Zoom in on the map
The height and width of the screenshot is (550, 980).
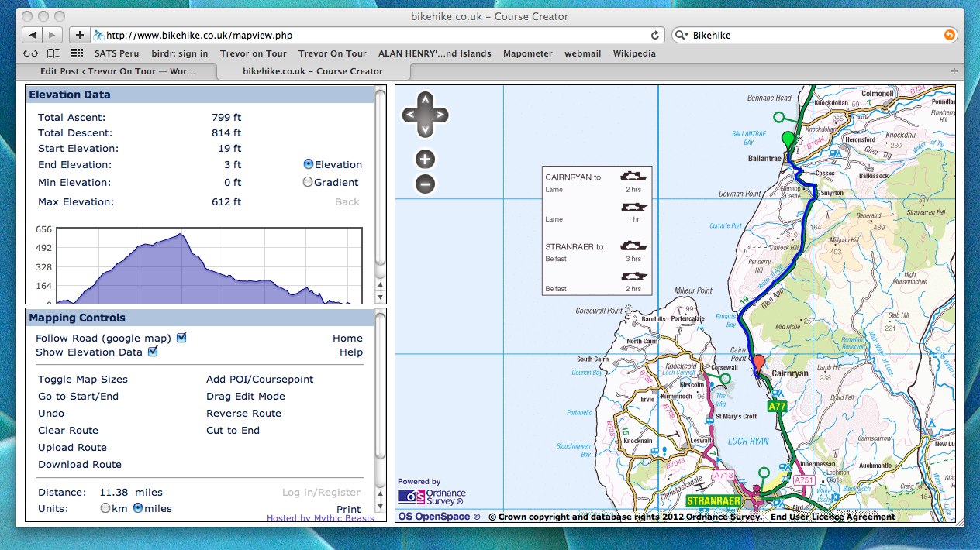(425, 160)
